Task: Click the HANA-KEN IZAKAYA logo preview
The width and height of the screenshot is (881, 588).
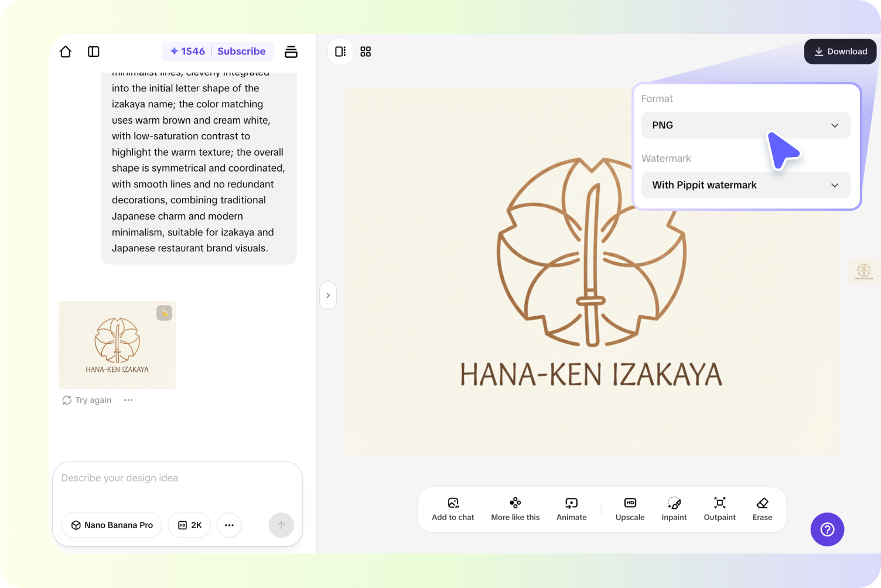Action: [592, 272]
